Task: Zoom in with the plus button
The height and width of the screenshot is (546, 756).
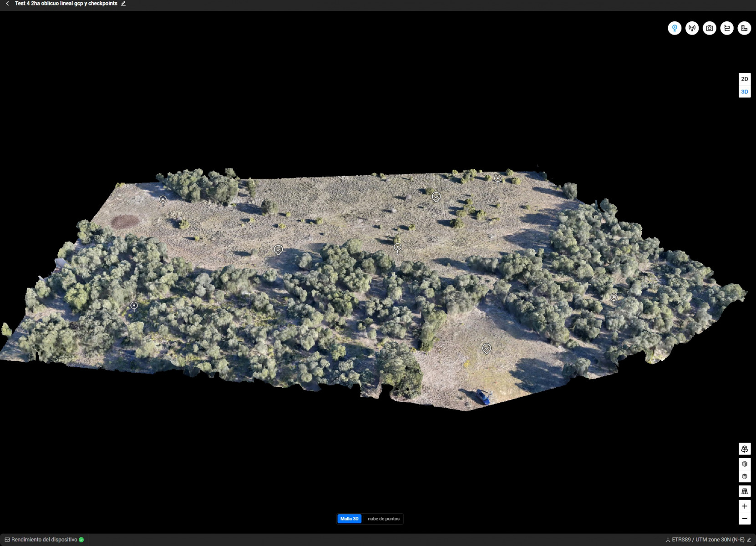Action: [745, 506]
